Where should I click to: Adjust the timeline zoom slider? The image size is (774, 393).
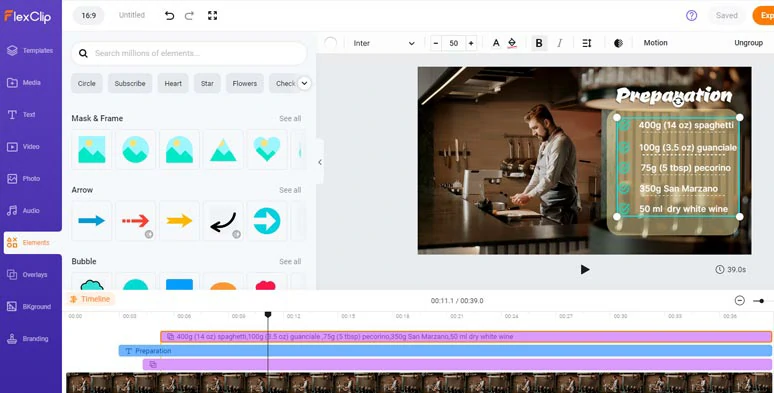(x=762, y=301)
